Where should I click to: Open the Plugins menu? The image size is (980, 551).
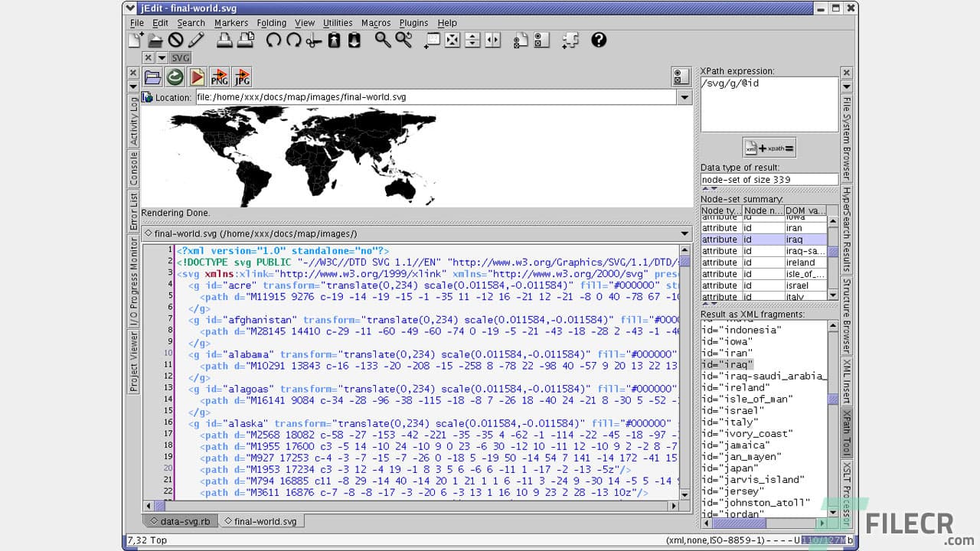tap(413, 23)
